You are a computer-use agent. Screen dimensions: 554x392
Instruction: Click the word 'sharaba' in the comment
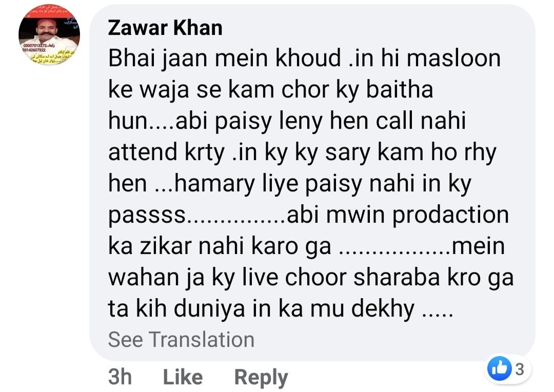(x=397, y=277)
